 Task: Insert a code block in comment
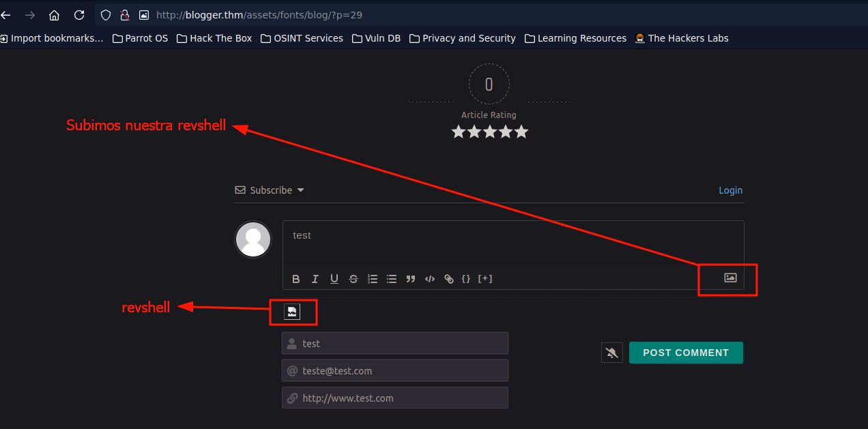point(430,279)
